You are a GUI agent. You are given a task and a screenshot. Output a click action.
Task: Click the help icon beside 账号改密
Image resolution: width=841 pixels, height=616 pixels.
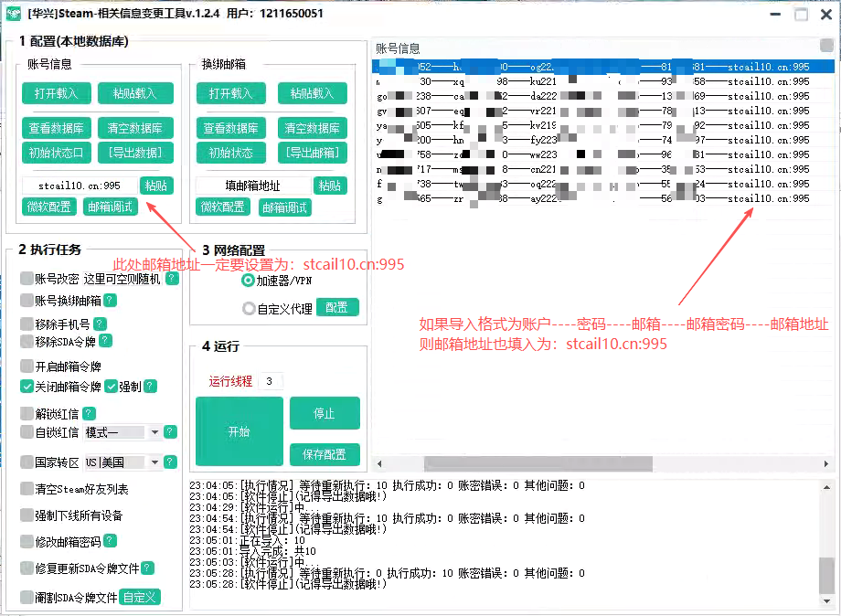pyautogui.click(x=172, y=279)
